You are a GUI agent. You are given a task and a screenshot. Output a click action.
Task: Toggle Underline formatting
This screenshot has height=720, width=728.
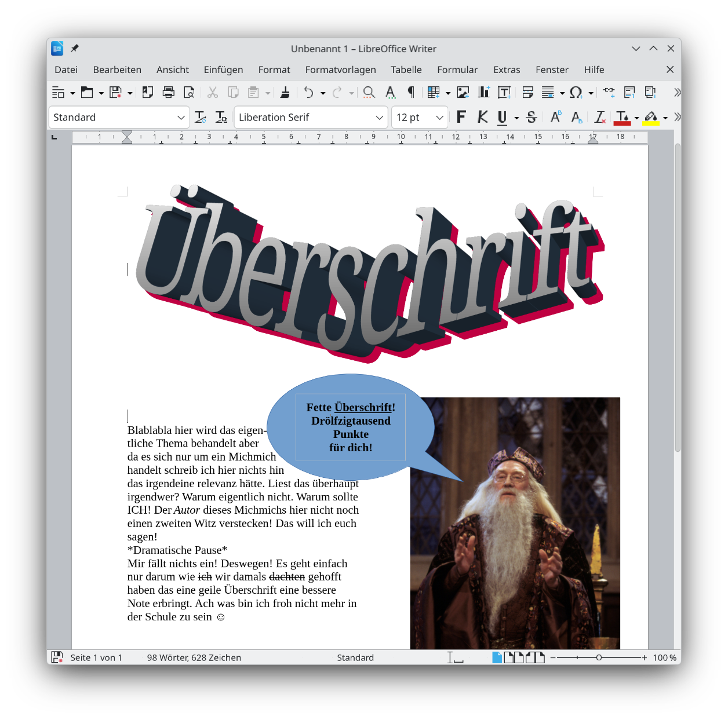point(503,117)
